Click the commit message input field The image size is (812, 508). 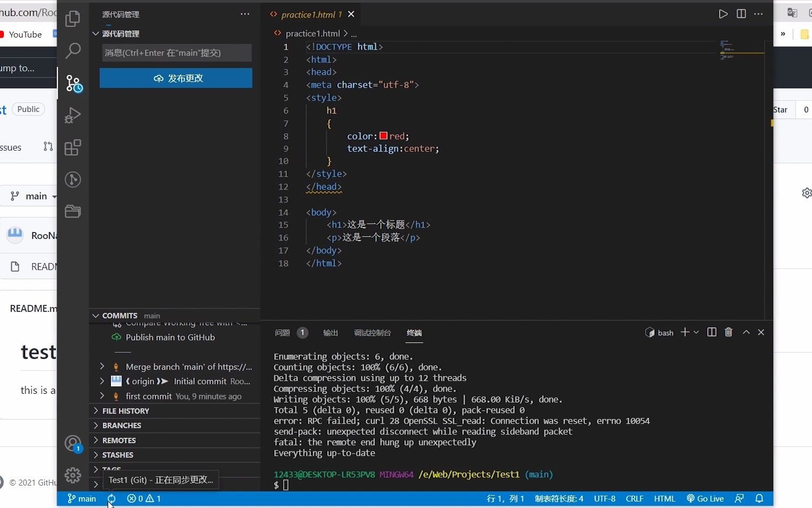(176, 53)
